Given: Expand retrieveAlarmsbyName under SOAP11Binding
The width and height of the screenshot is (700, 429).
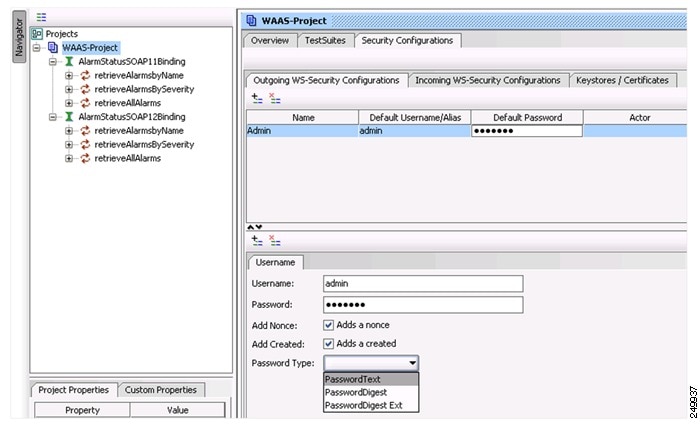Looking at the screenshot, I should point(69,75).
